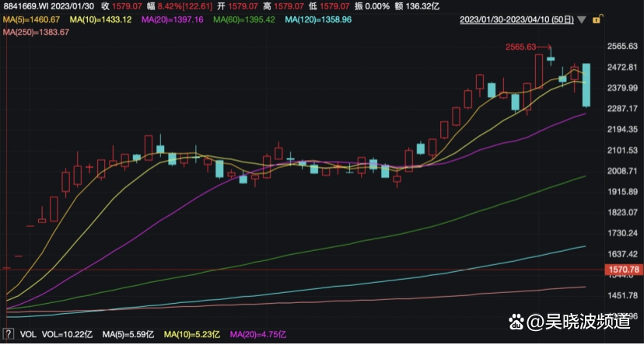The image size is (644, 345).
Task: Click the 2194.35 price axis label
Action: pos(622,129)
